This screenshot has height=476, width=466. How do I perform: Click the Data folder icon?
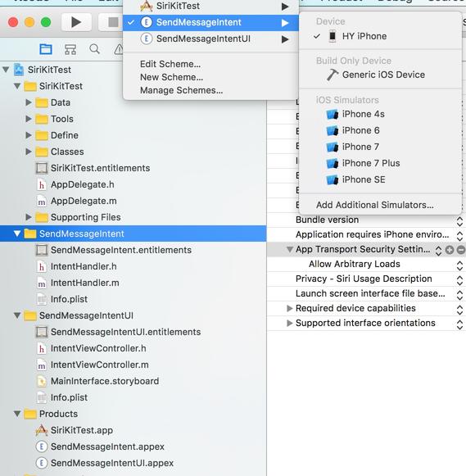(x=42, y=102)
